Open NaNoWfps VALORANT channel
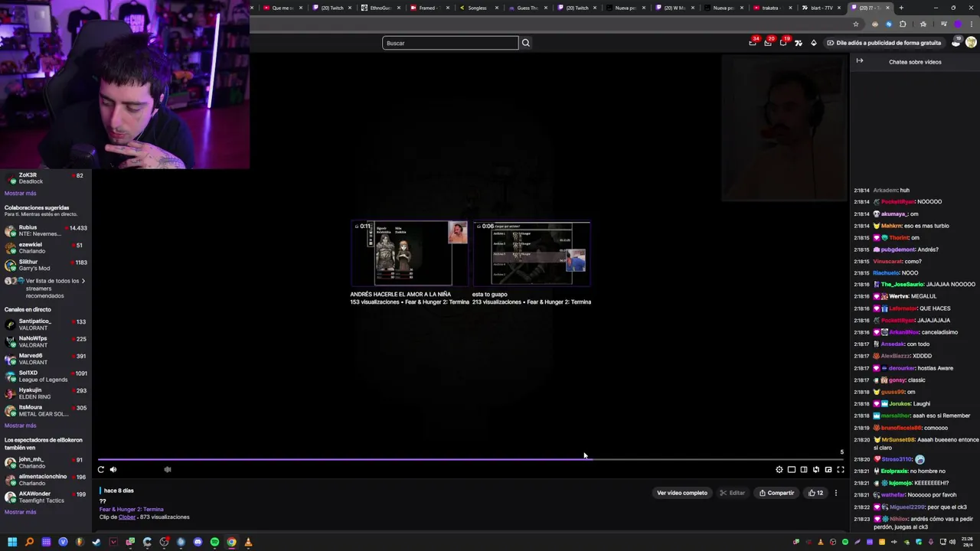The height and width of the screenshot is (551, 980). coord(46,342)
